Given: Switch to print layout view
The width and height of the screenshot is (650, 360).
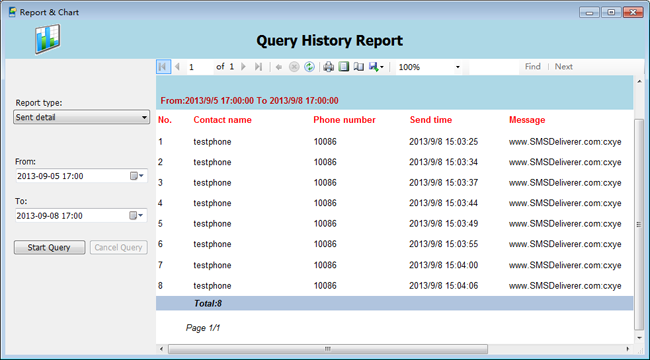Looking at the screenshot, I should (x=344, y=67).
